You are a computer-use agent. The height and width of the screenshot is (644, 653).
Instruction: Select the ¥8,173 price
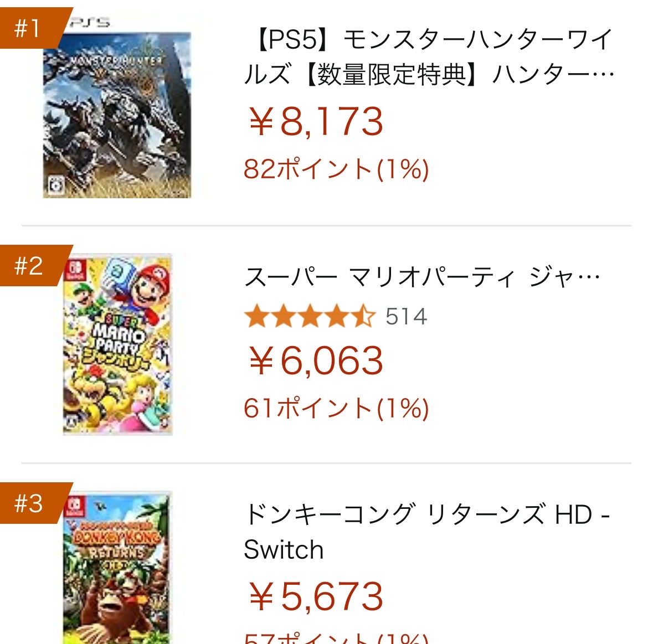[x=315, y=121]
